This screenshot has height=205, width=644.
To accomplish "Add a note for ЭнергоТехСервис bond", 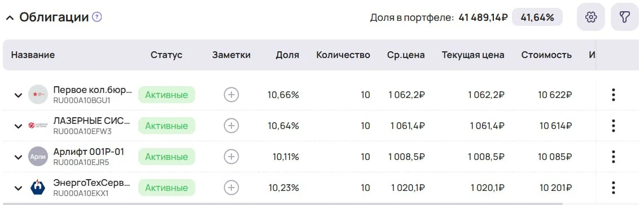I will point(231,188).
